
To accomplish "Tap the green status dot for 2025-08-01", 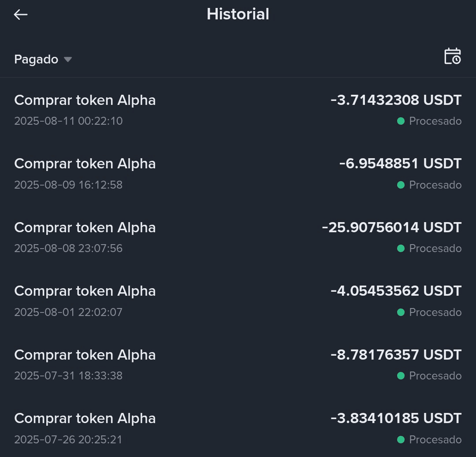I will tap(401, 312).
